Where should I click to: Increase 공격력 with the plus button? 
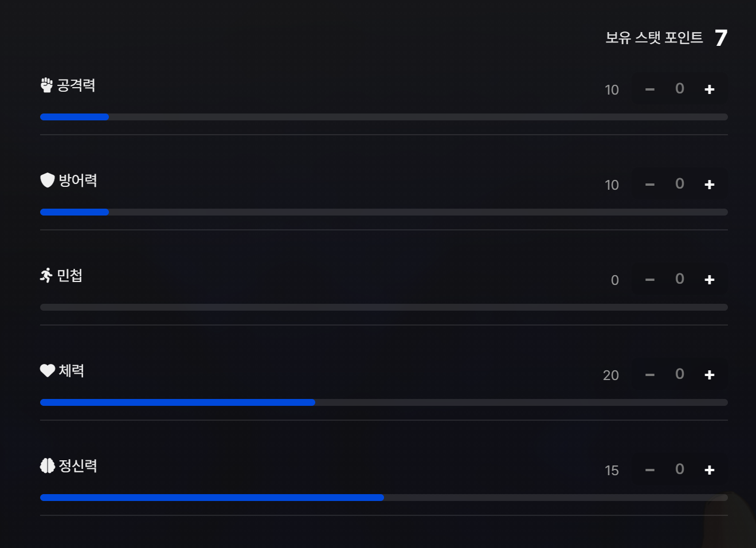tap(709, 89)
